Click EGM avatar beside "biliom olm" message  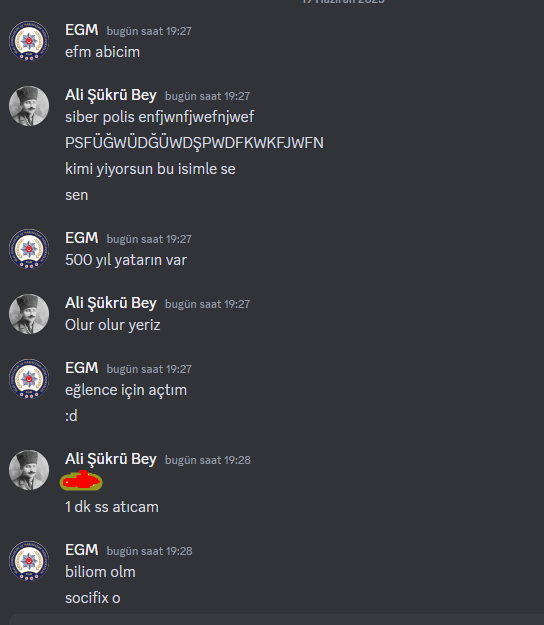click(29, 561)
